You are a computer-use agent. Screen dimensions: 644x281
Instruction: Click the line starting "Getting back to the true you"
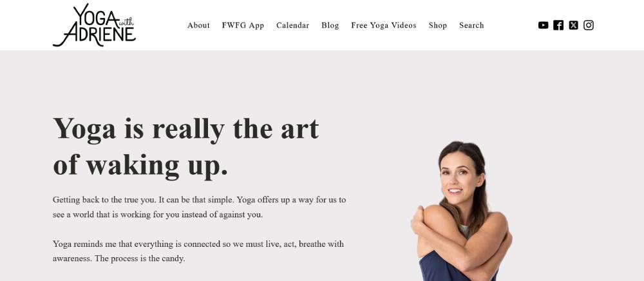point(199,200)
